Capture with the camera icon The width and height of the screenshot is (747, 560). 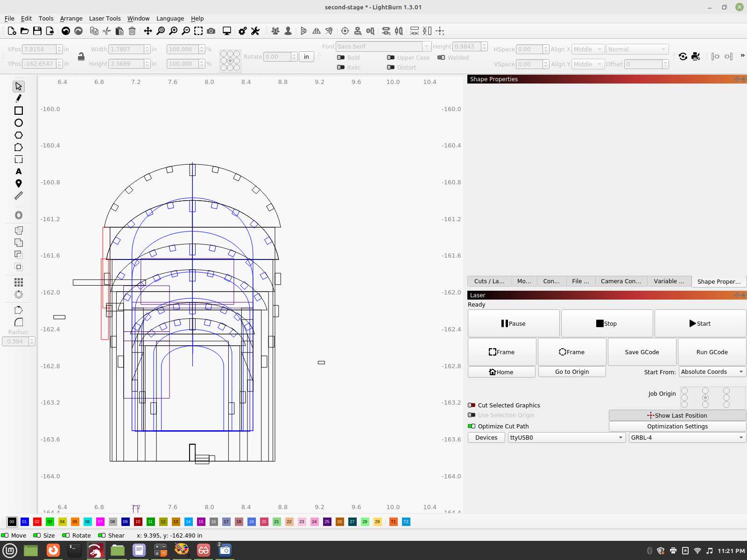(211, 31)
